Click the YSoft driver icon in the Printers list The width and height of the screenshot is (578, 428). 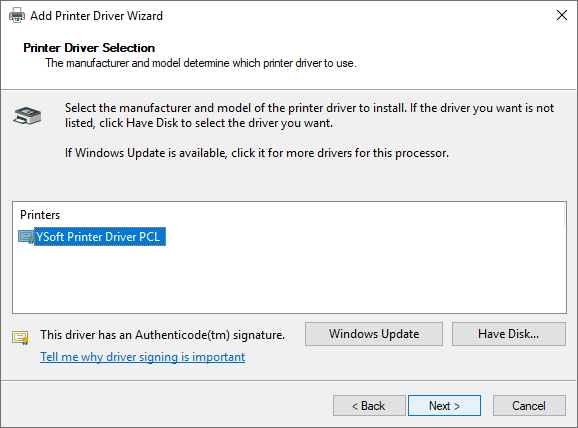[26, 237]
